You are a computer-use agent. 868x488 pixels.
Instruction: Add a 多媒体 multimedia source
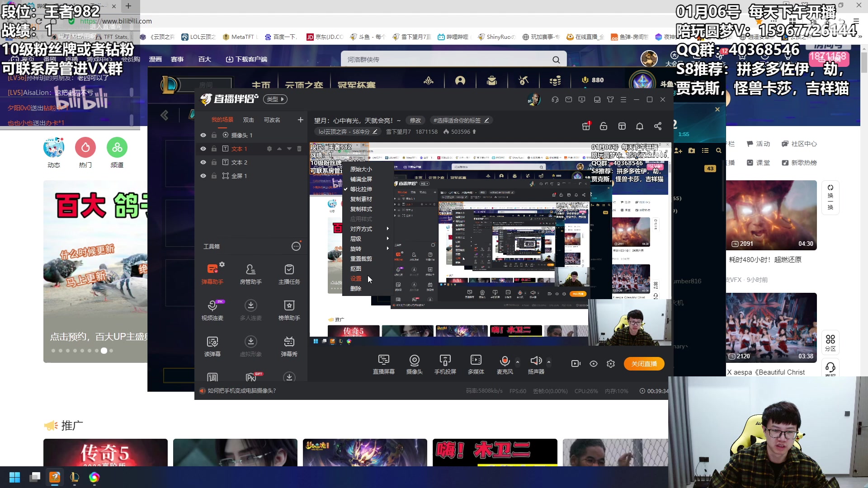tap(476, 364)
